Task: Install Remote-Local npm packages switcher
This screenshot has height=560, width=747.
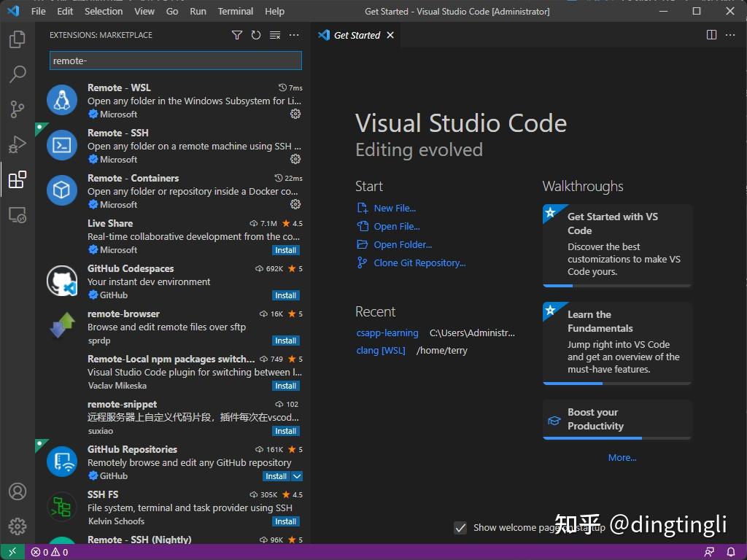Action: 286,386
